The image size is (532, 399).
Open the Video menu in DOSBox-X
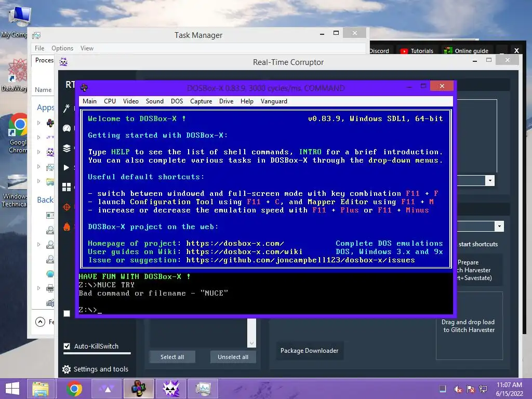(x=130, y=101)
